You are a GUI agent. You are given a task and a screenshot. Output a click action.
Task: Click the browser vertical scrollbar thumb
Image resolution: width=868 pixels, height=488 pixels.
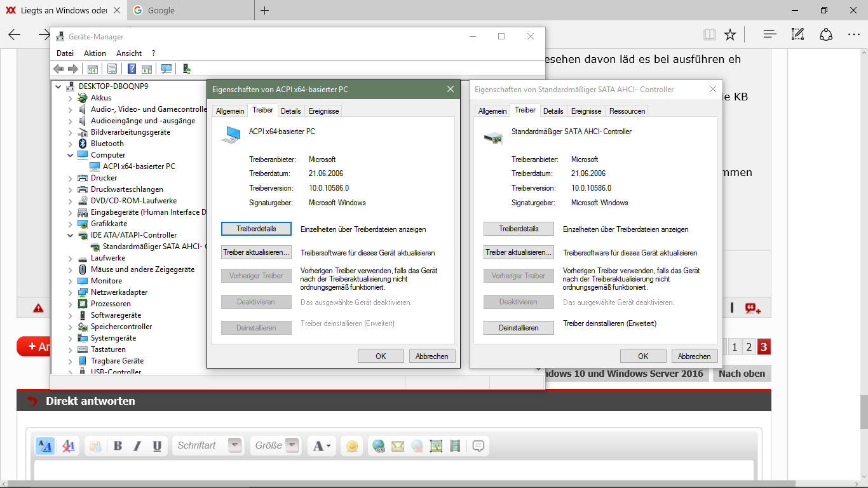pos(864,412)
